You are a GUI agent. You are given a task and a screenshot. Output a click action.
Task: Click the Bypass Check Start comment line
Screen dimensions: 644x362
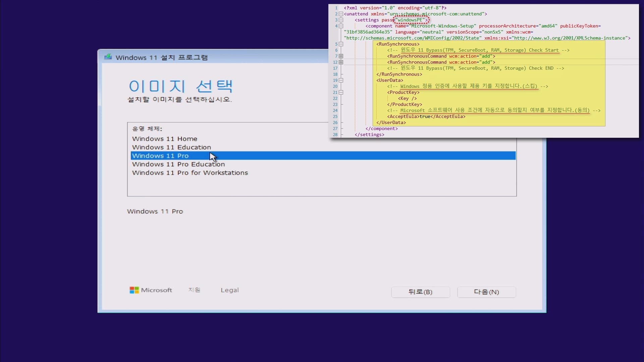[x=478, y=50]
